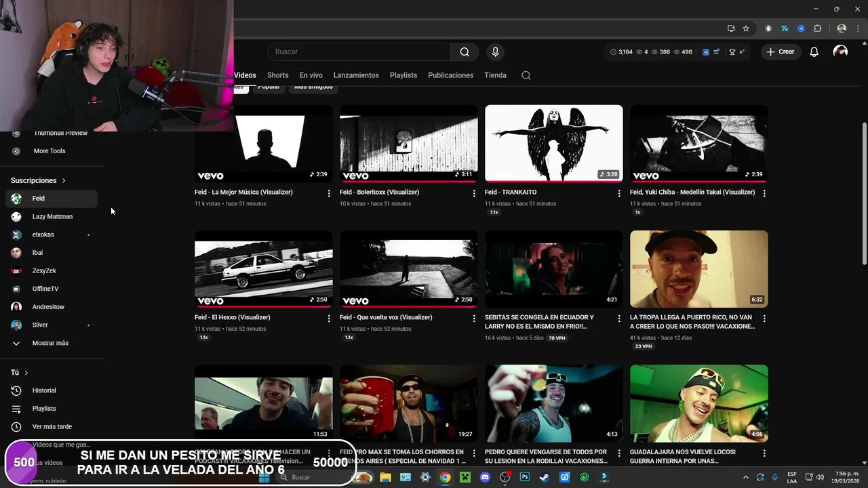Open options for Feid - TRANKAITO video
This screenshot has height=488, width=868.
pyautogui.click(x=619, y=193)
